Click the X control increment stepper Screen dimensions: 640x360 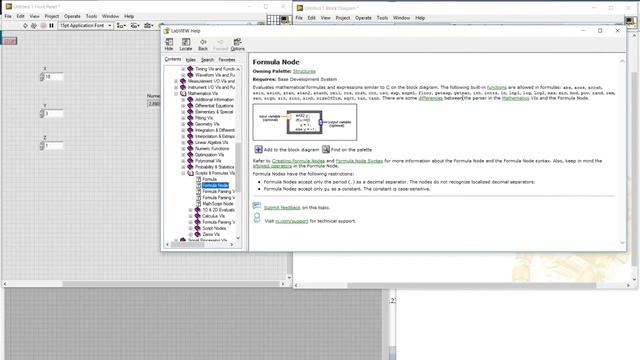[42, 75]
